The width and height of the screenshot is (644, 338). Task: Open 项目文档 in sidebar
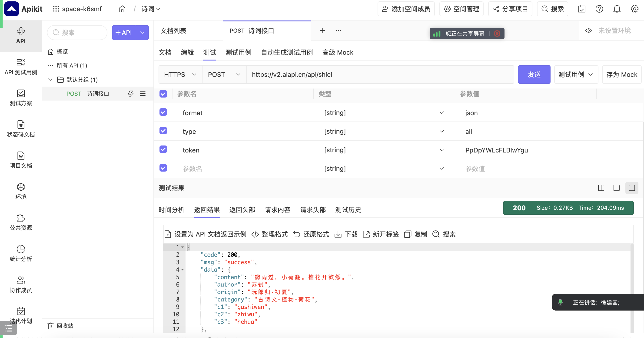(21, 160)
